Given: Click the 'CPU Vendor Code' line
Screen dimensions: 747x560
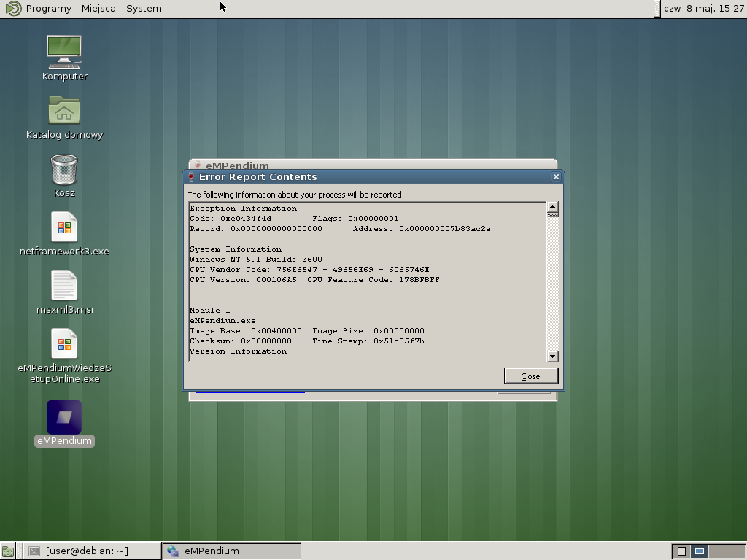Looking at the screenshot, I should 309,270.
